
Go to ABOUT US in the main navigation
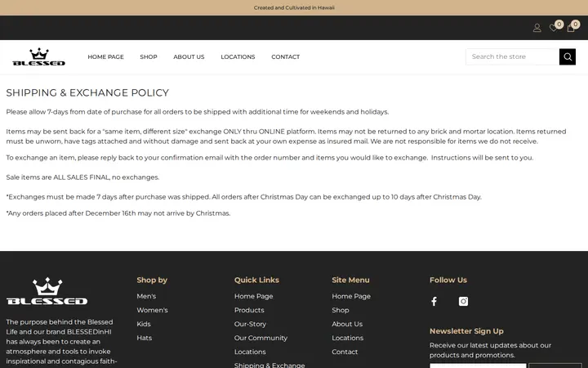click(189, 56)
